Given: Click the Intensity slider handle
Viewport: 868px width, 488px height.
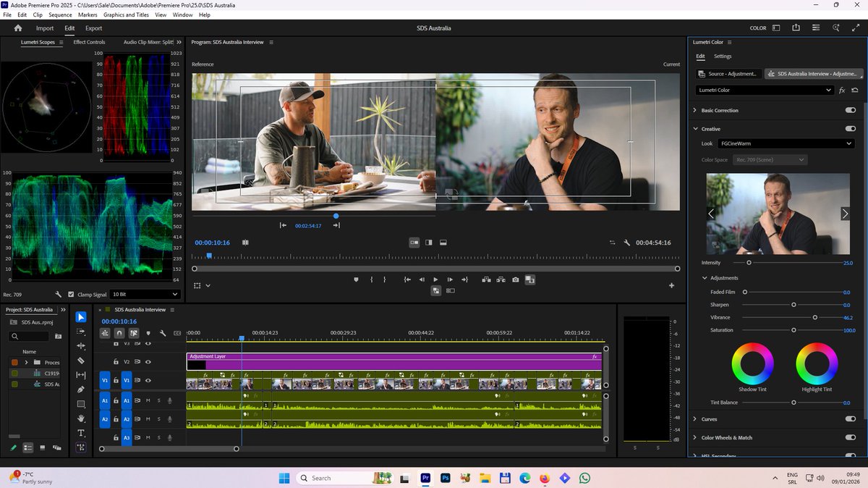Looking at the screenshot, I should point(749,263).
